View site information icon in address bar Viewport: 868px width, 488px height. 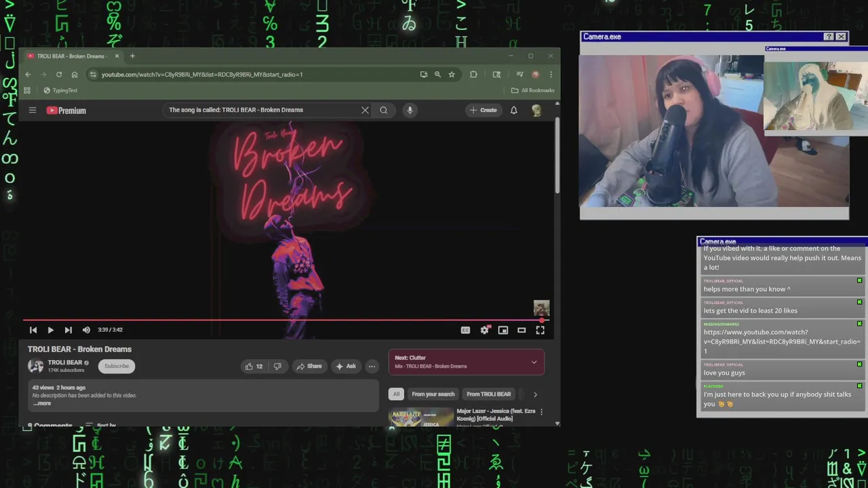[x=93, y=75]
